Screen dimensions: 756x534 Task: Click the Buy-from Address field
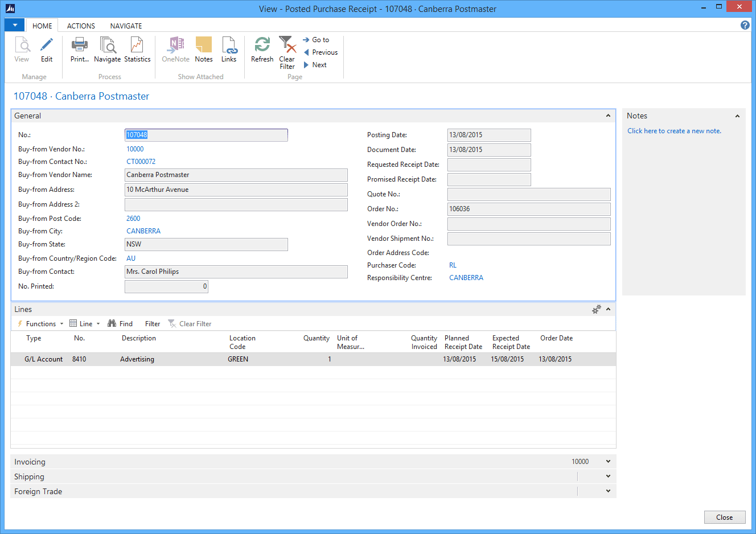point(236,190)
